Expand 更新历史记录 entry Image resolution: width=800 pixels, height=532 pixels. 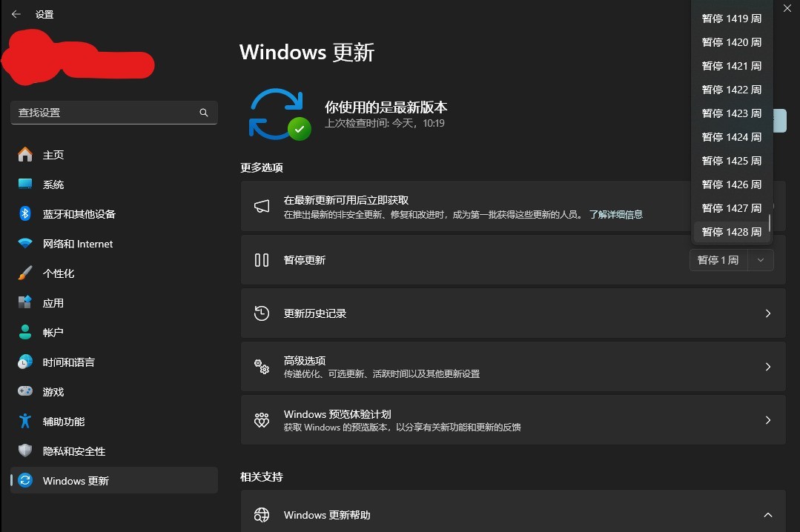(513, 313)
